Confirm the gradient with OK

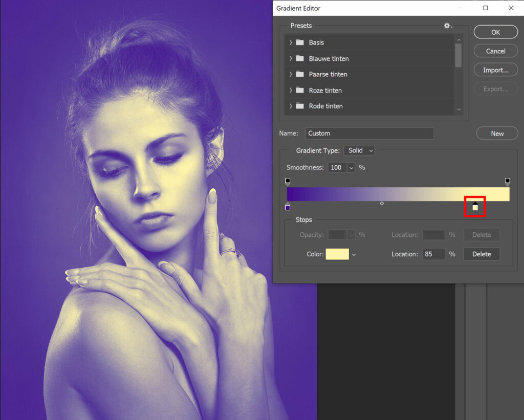point(495,32)
